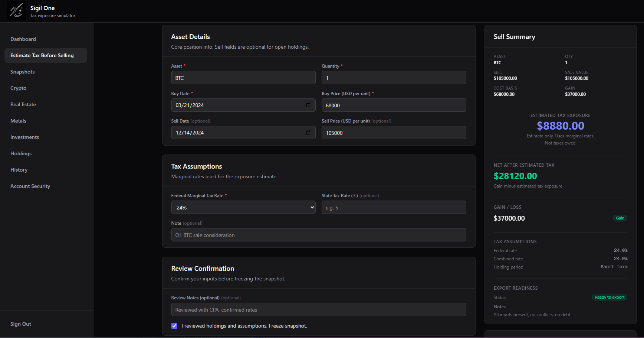The image size is (644, 338).
Task: Click net after tax value $28120.00
Action: click(x=515, y=176)
